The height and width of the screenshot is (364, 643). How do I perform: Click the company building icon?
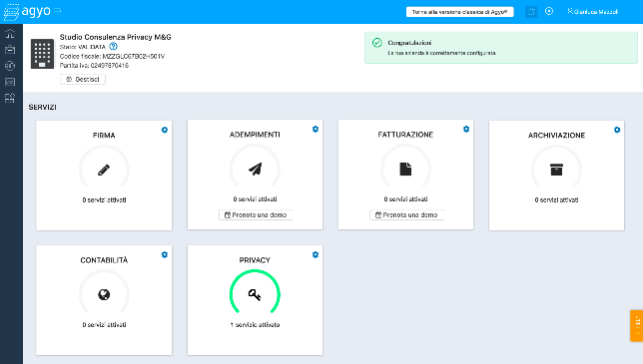pyautogui.click(x=42, y=54)
